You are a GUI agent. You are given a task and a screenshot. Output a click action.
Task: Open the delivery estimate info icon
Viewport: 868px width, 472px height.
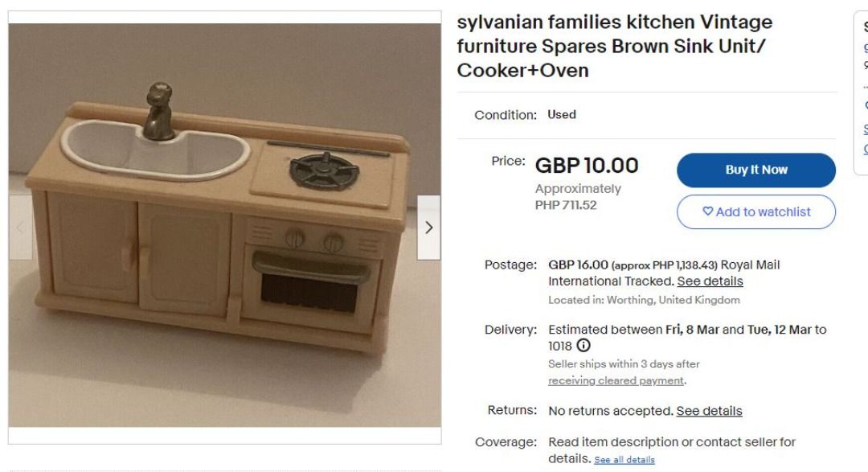pos(583,346)
